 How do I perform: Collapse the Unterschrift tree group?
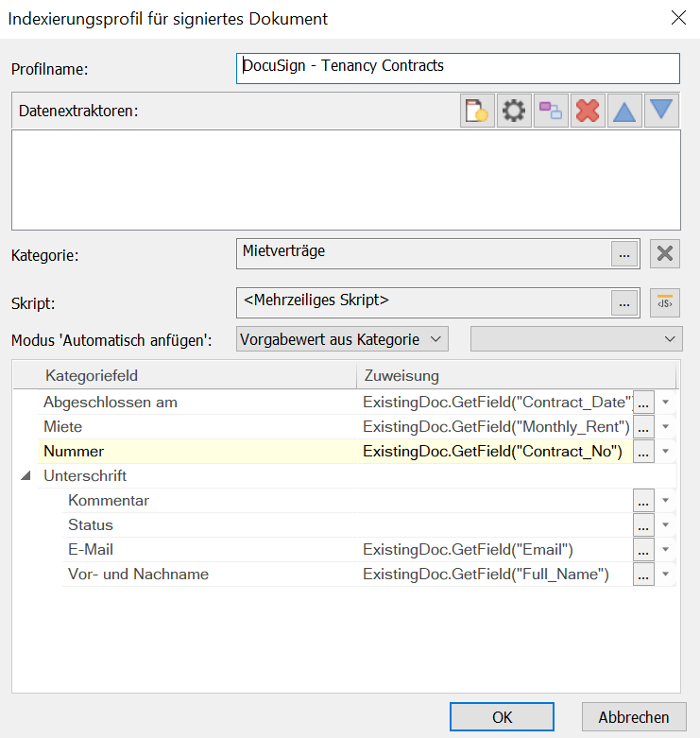point(26,476)
